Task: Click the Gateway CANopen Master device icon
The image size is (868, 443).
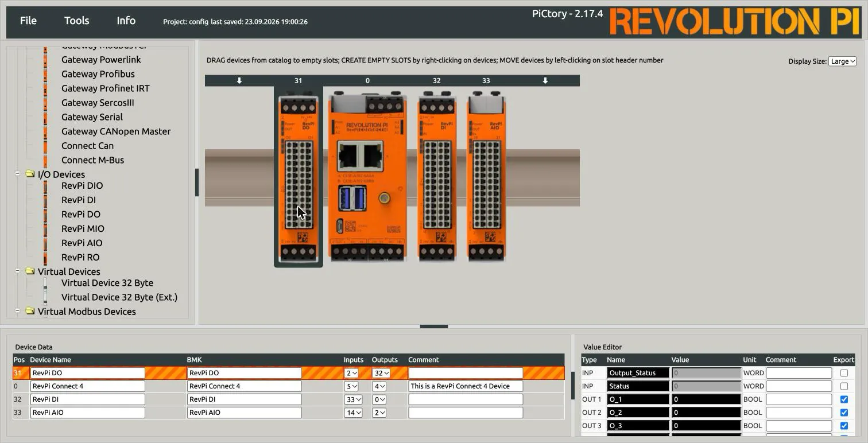Action: [45, 131]
